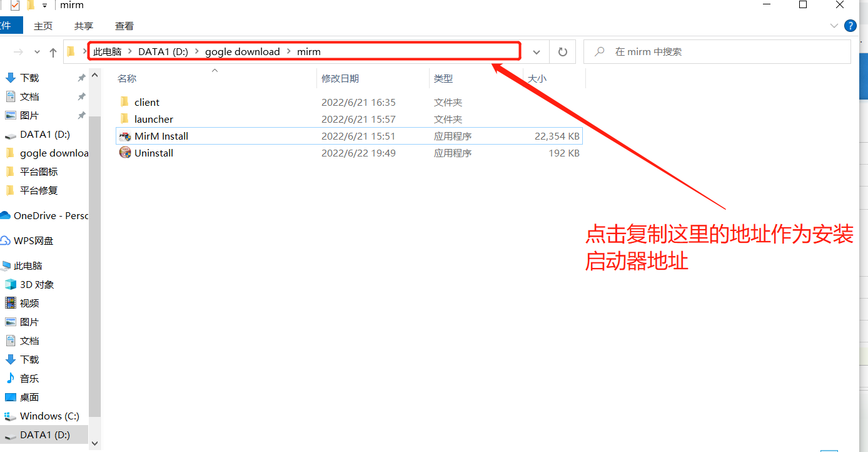This screenshot has height=452, width=868.
Task: Open 下载 under 此电脑
Action: [29, 359]
